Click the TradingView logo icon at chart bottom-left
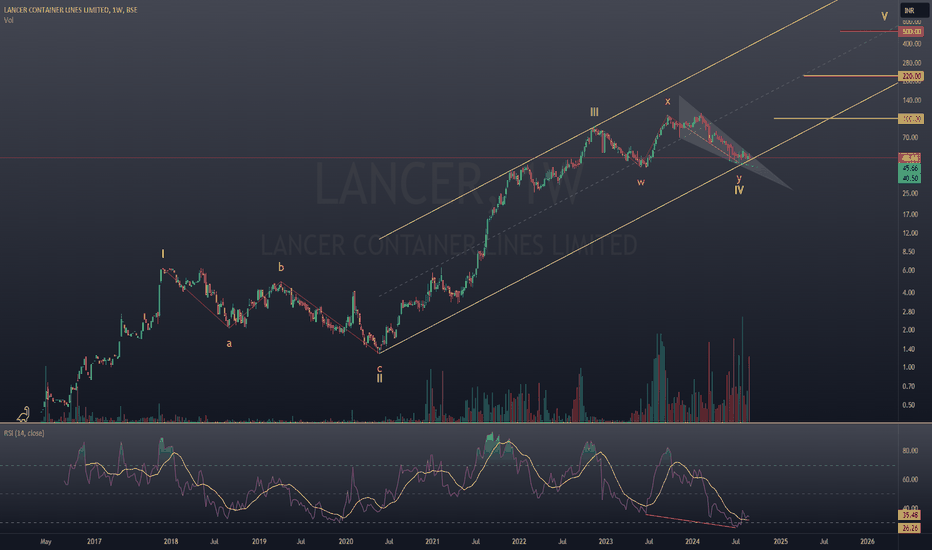 (x=23, y=413)
